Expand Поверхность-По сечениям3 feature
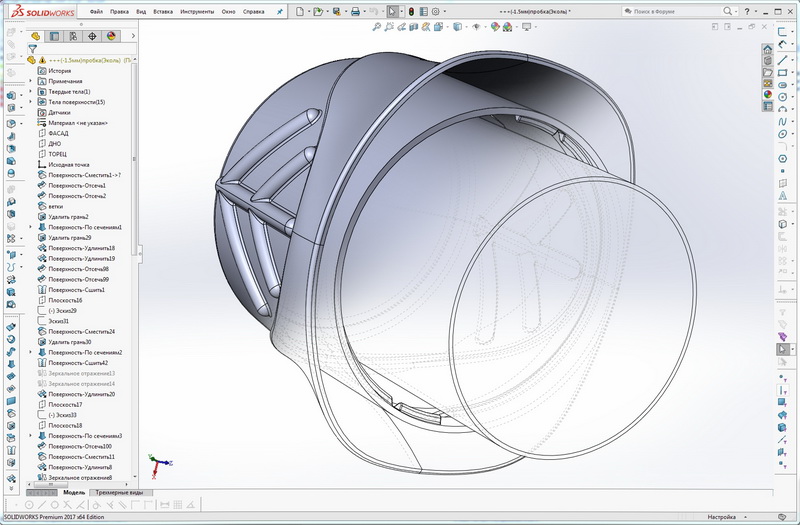 tap(31, 436)
